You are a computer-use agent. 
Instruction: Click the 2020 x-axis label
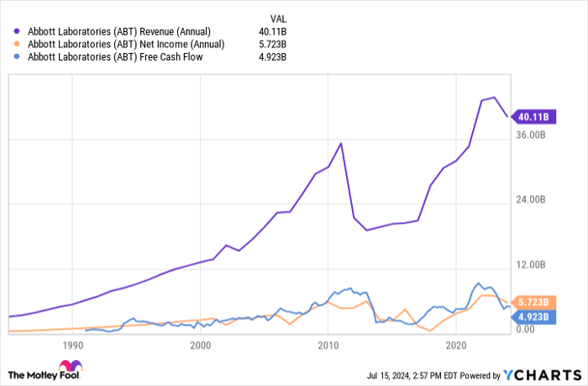click(x=456, y=346)
